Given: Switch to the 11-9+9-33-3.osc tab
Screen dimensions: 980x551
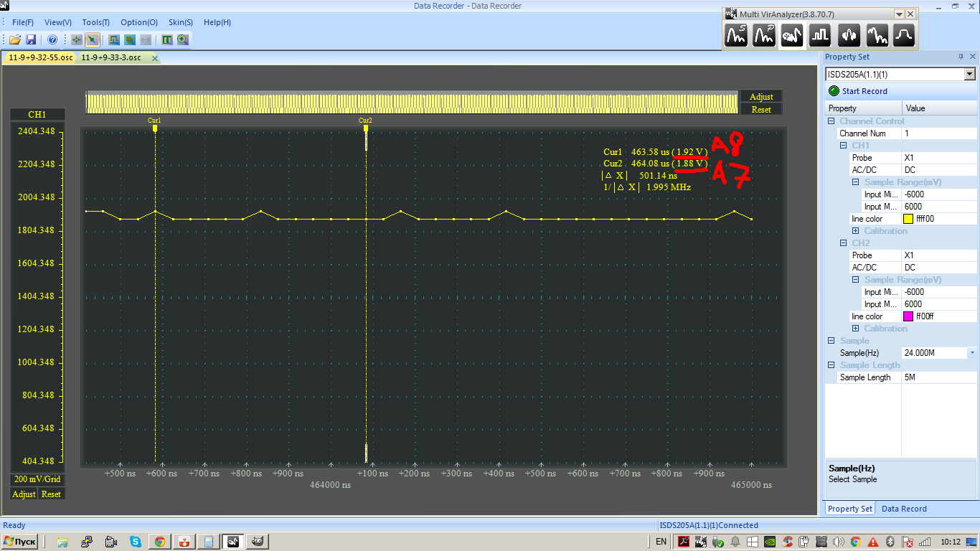Looking at the screenshot, I should coord(111,57).
